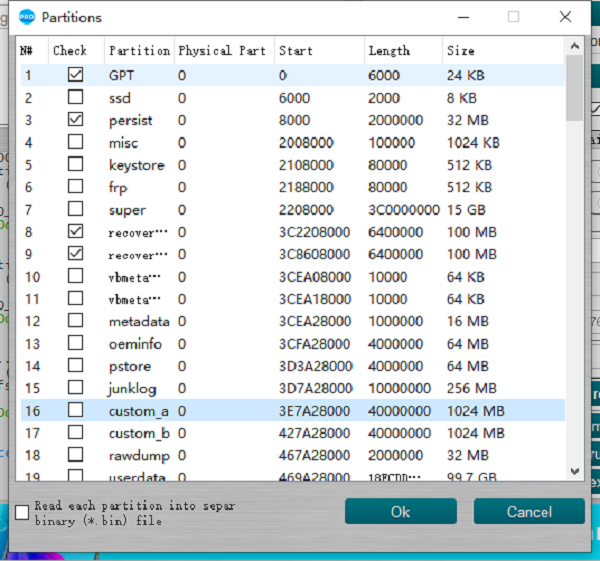Image resolution: width=600 pixels, height=561 pixels.
Task: Check the ssd partition checkbox
Action: (x=75, y=97)
